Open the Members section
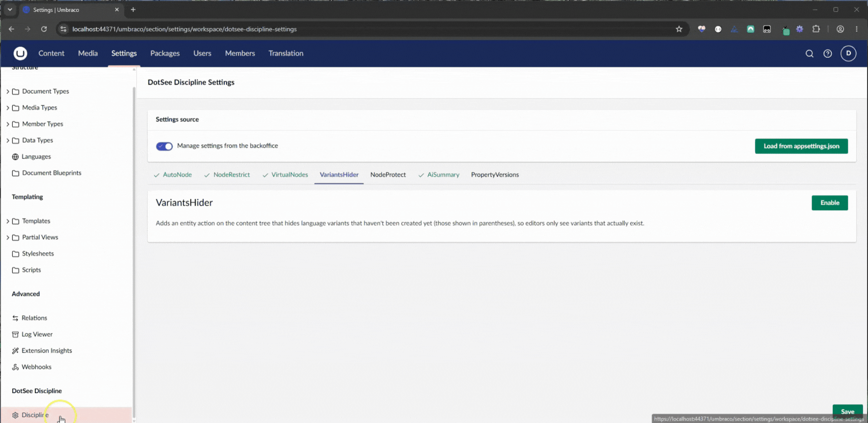The height and width of the screenshot is (423, 868). pyautogui.click(x=240, y=53)
